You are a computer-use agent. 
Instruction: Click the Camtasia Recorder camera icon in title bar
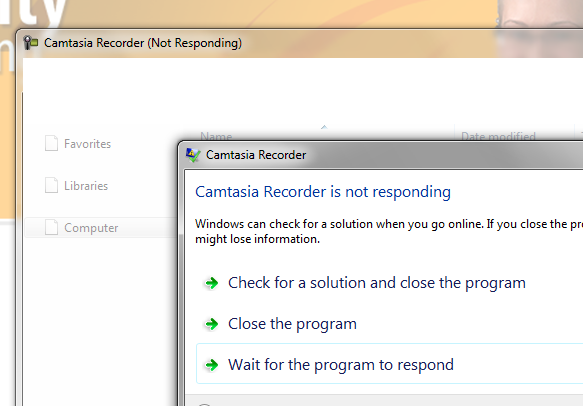(x=31, y=43)
